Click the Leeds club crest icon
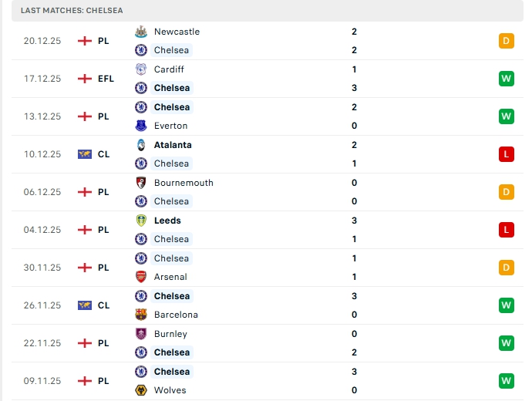Image resolution: width=532 pixels, height=401 pixels. pyautogui.click(x=140, y=221)
